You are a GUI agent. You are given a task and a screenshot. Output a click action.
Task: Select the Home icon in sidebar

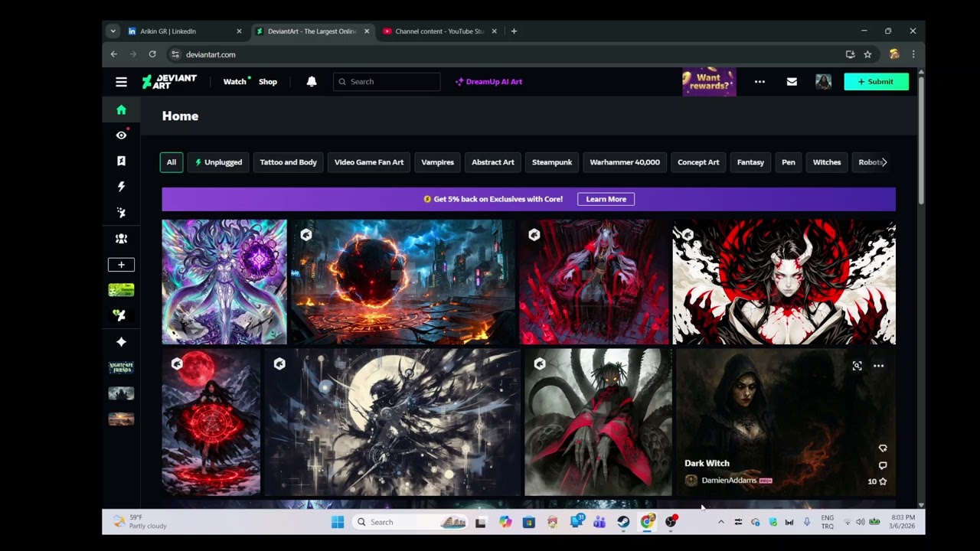121,109
